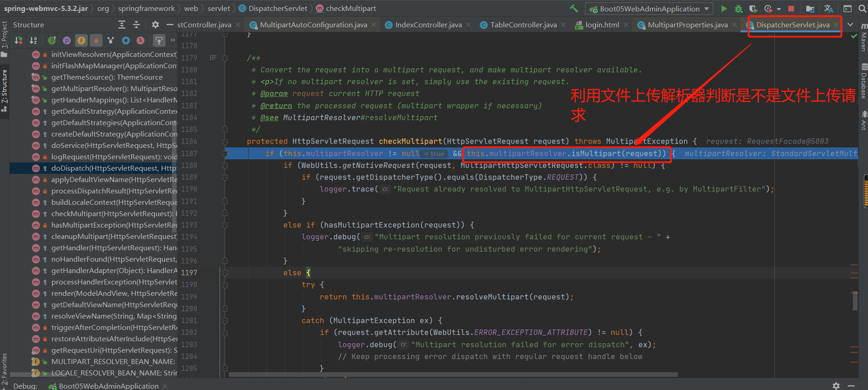Click the editor vertical scrollbar thumb
Image resolution: width=868 pixels, height=390 pixels.
(855, 301)
